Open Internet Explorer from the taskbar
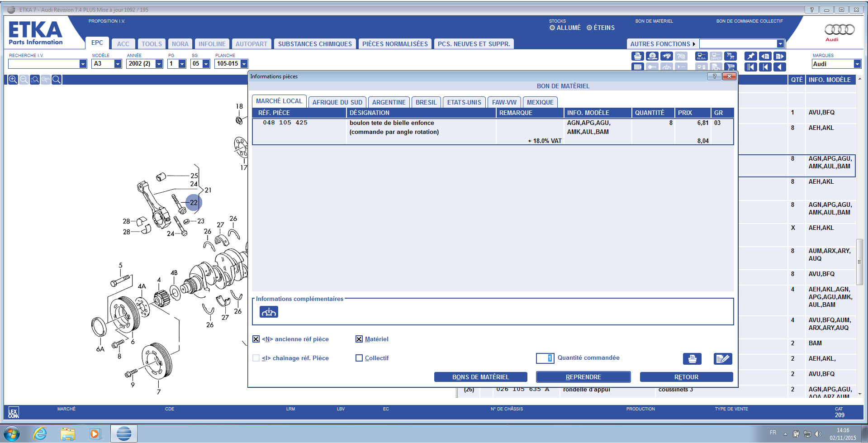The width and height of the screenshot is (868, 443). point(40,433)
